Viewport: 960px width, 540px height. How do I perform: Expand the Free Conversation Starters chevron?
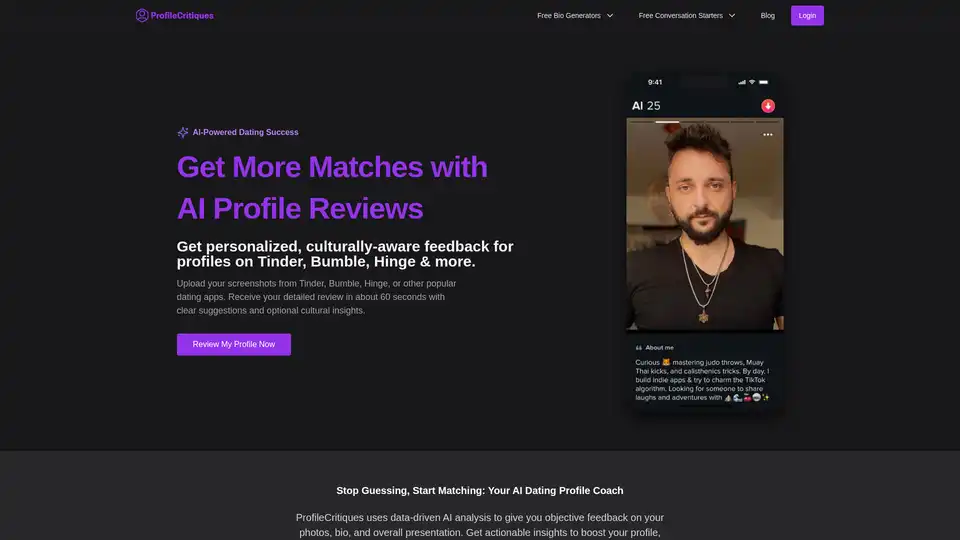[732, 16]
